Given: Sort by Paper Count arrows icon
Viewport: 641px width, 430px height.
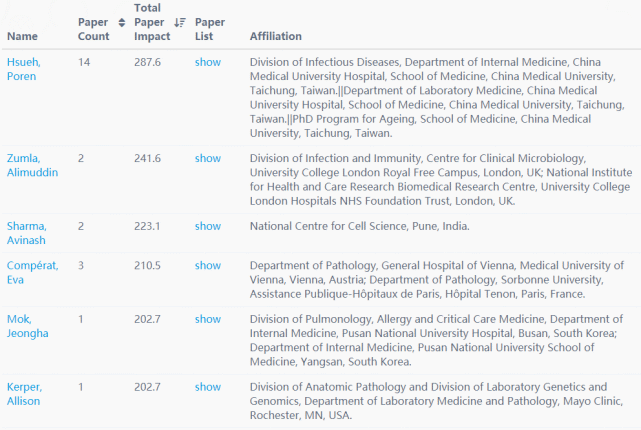Looking at the screenshot, I should pos(122,22).
